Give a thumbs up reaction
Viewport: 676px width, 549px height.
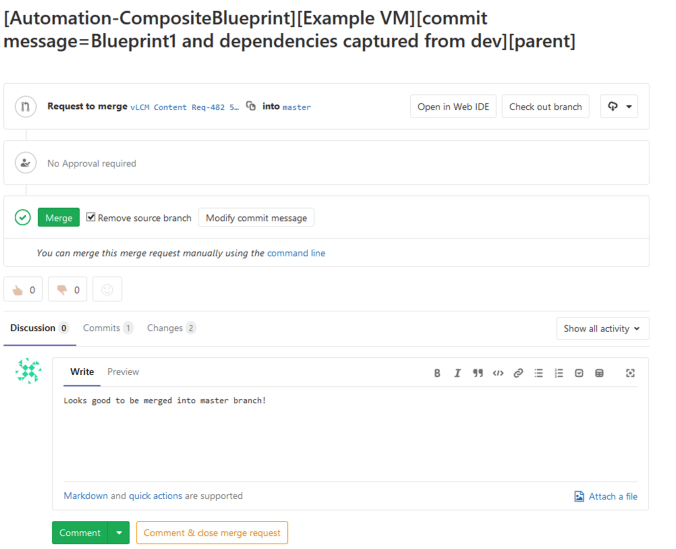[23, 290]
